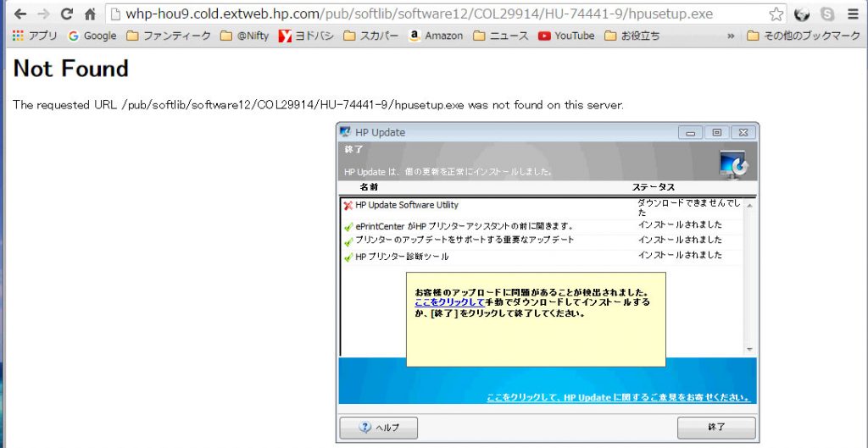Click the Skype extension icon
Image resolution: width=868 pixels, height=448 pixels.
[x=827, y=14]
